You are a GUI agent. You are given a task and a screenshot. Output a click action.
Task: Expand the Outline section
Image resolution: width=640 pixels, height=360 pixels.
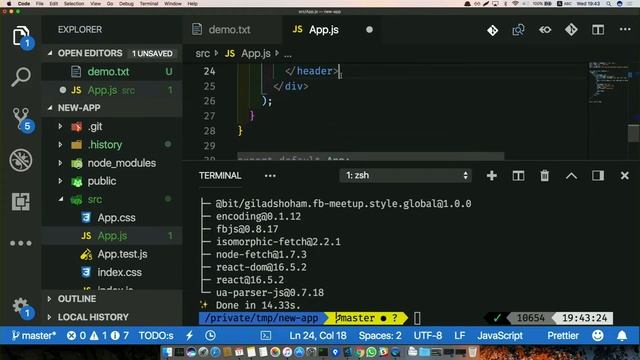[49, 299]
